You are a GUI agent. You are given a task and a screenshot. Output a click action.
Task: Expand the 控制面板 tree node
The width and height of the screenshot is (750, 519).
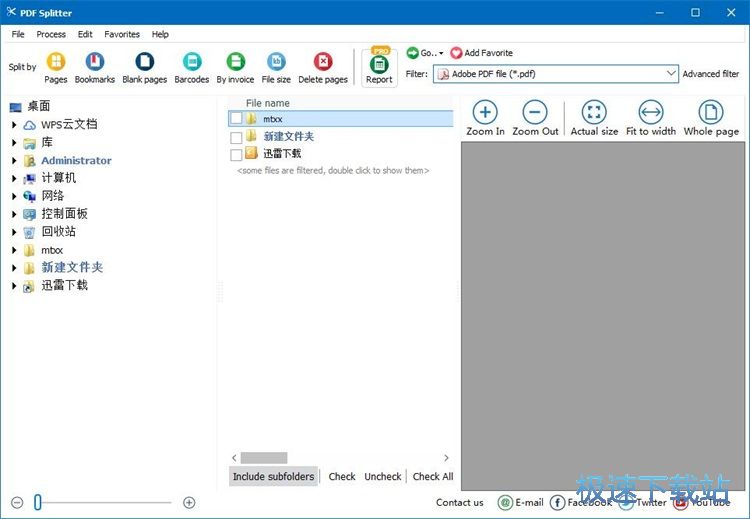(x=14, y=214)
